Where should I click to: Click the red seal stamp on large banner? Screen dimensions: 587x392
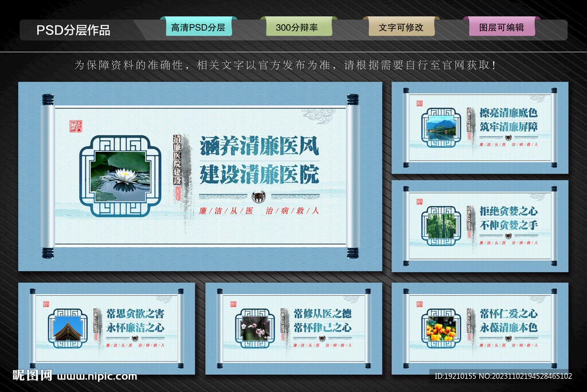(x=76, y=126)
